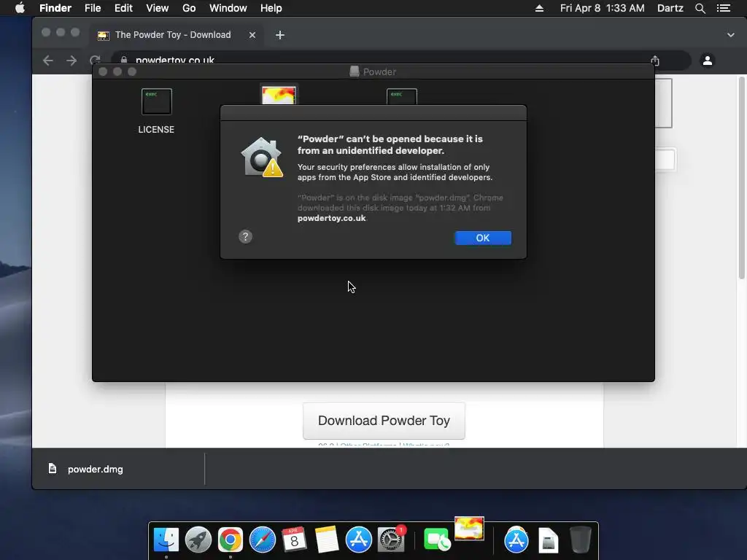Screen dimensions: 747x560
Task: Click the Powder Toy icon in the Dock
Action: (x=469, y=529)
